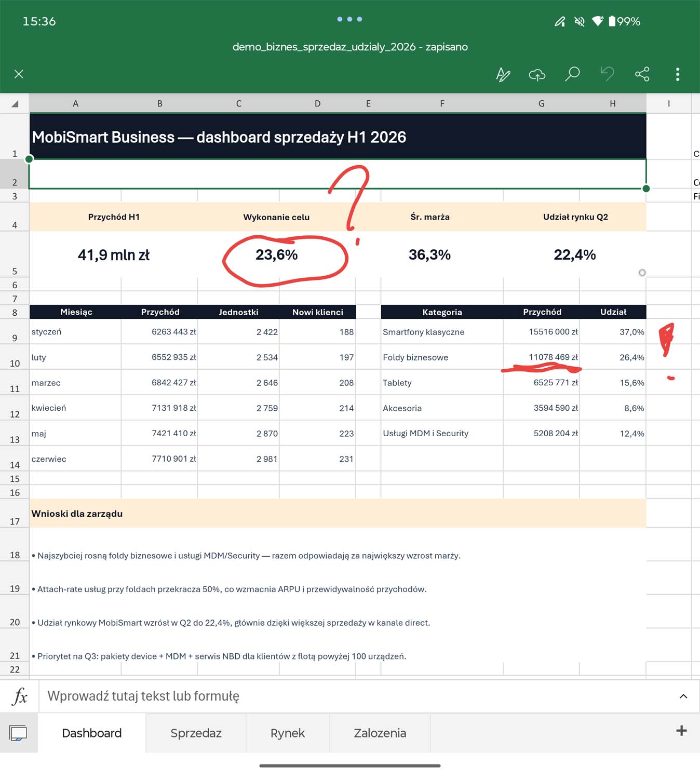
Task: Select the dashboard title cell
Action: [338, 137]
